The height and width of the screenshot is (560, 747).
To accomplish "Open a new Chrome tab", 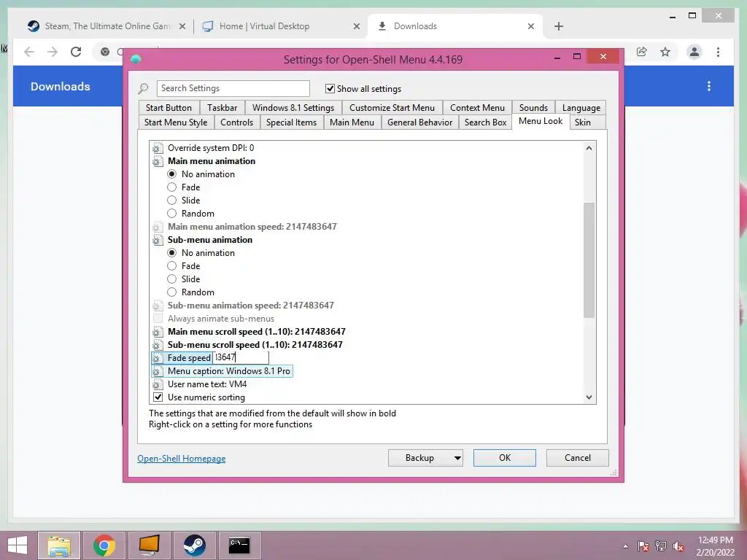I will (559, 26).
